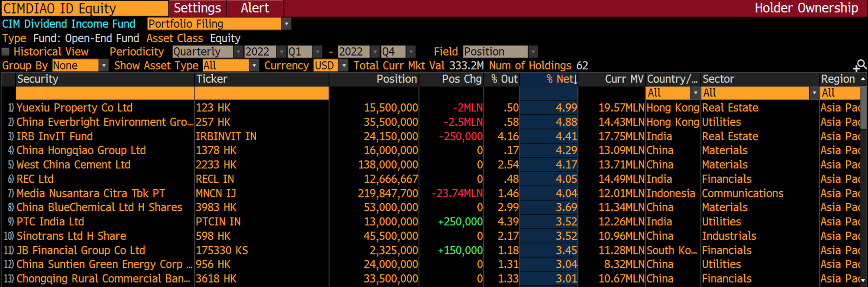The image size is (868, 287).
Task: Open the Alert menu
Action: [255, 8]
